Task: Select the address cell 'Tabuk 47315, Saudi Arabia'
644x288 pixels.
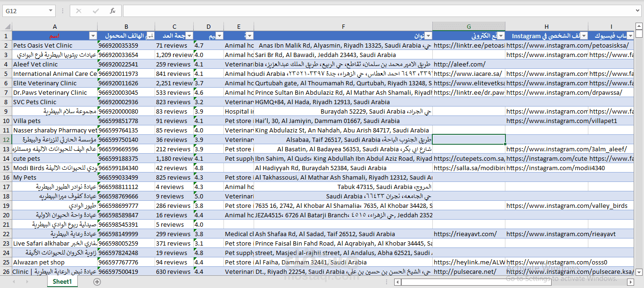Action: point(343,187)
